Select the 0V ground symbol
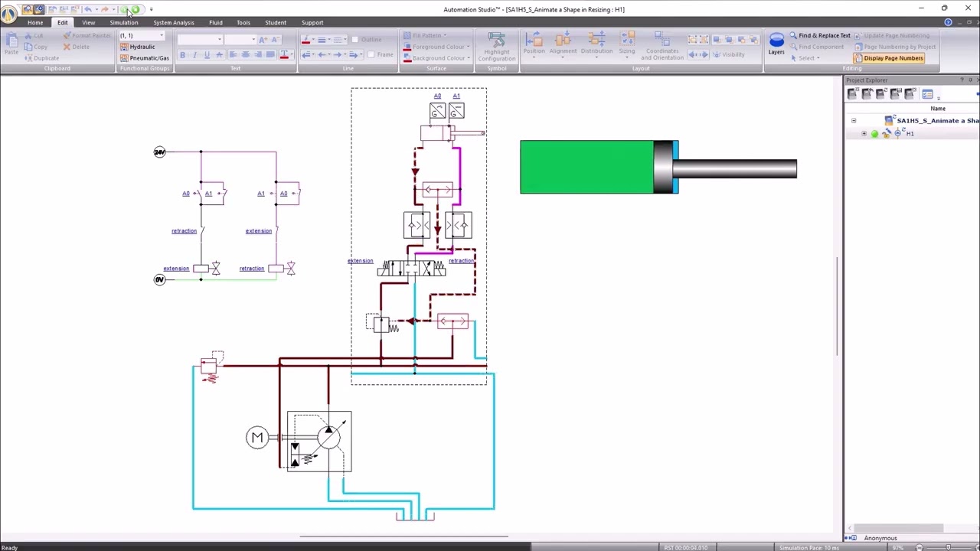This screenshot has width=980, height=551. pyautogui.click(x=159, y=279)
